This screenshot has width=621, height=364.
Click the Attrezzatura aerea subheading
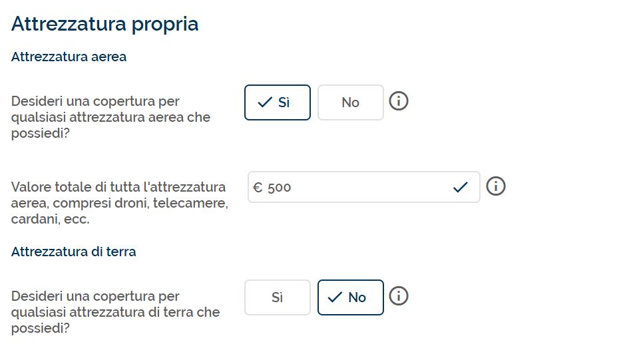[69, 57]
